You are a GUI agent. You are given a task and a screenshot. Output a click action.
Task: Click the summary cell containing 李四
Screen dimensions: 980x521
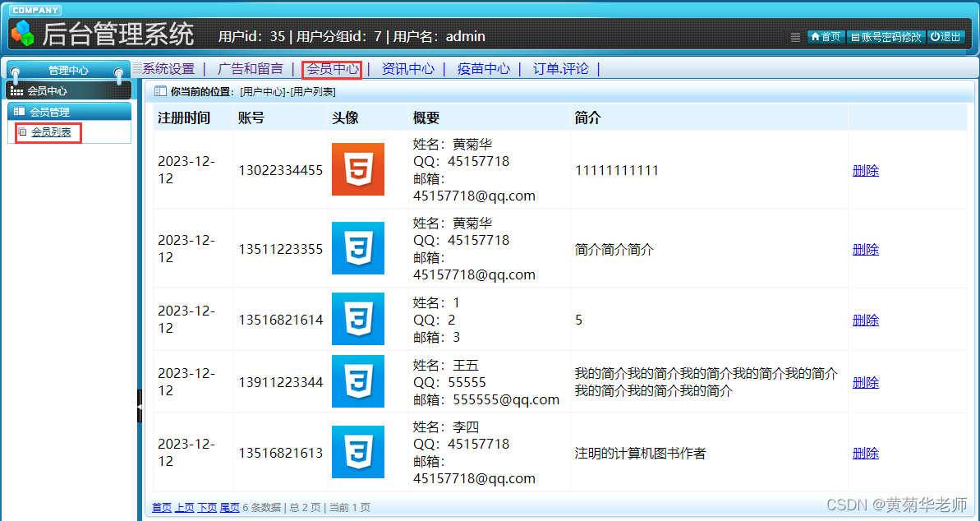[490, 452]
